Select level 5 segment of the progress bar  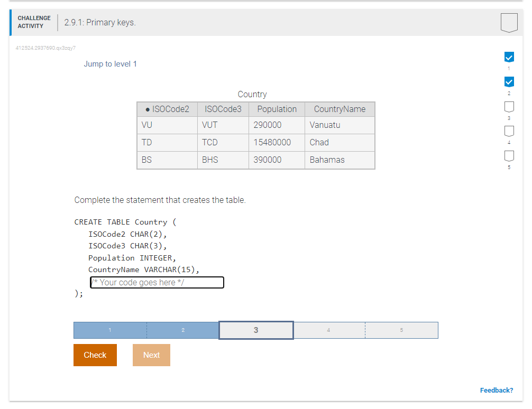tap(401, 330)
